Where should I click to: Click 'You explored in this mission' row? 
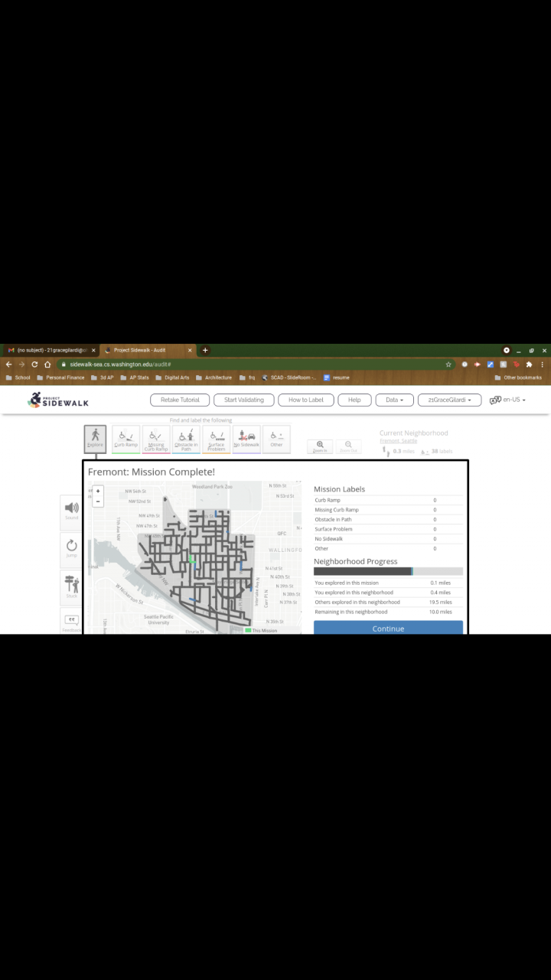click(388, 583)
